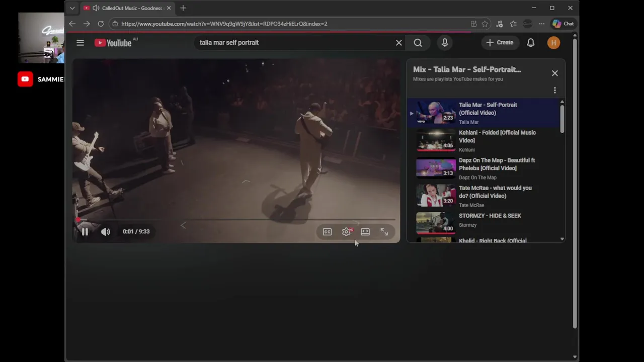Open a new browser tab
Image resolution: width=644 pixels, height=362 pixels.
click(x=183, y=8)
